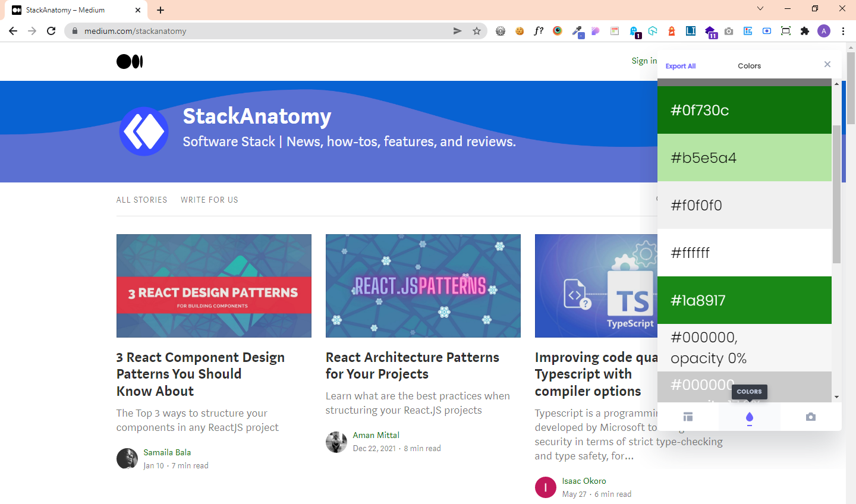Open the WRITE FOR US tab
The image size is (856, 504).
(209, 200)
